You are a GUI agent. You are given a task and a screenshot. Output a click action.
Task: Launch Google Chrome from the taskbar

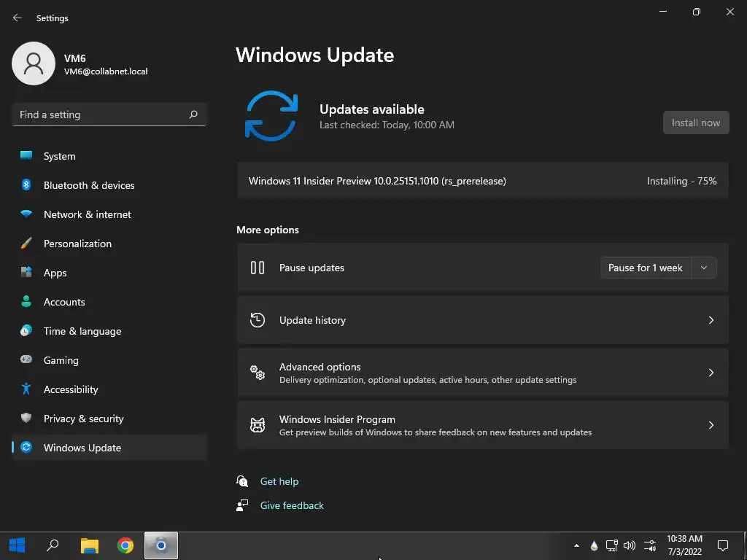(x=125, y=545)
